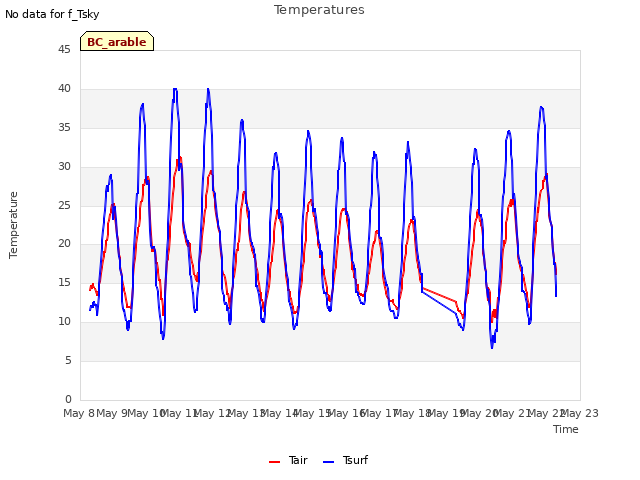Click the y-axis tick label 40
This screenshot has height=480, width=640.
[x=64, y=88]
